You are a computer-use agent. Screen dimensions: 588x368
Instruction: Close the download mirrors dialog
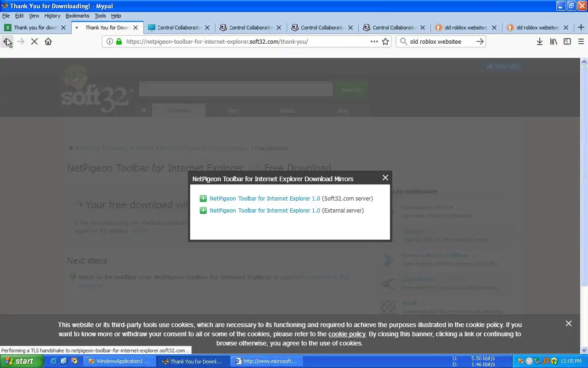pos(385,178)
